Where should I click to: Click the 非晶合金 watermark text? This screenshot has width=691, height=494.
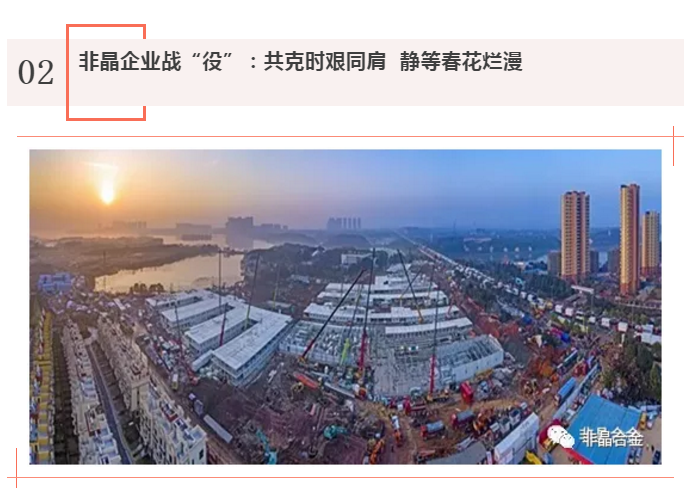coord(611,437)
